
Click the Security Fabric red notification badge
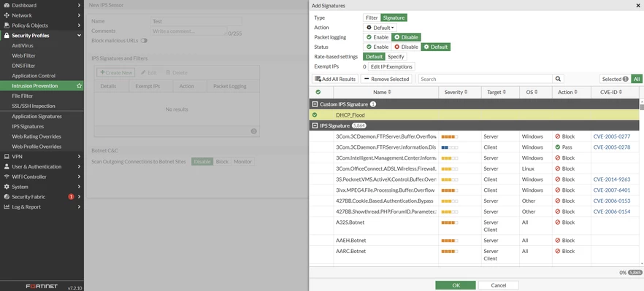coord(71,197)
